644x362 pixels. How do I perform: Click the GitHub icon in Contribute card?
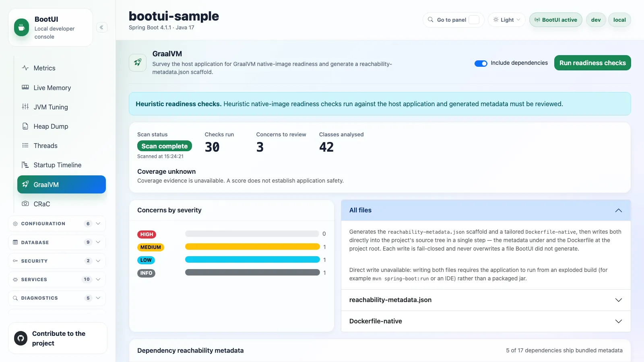pyautogui.click(x=21, y=338)
